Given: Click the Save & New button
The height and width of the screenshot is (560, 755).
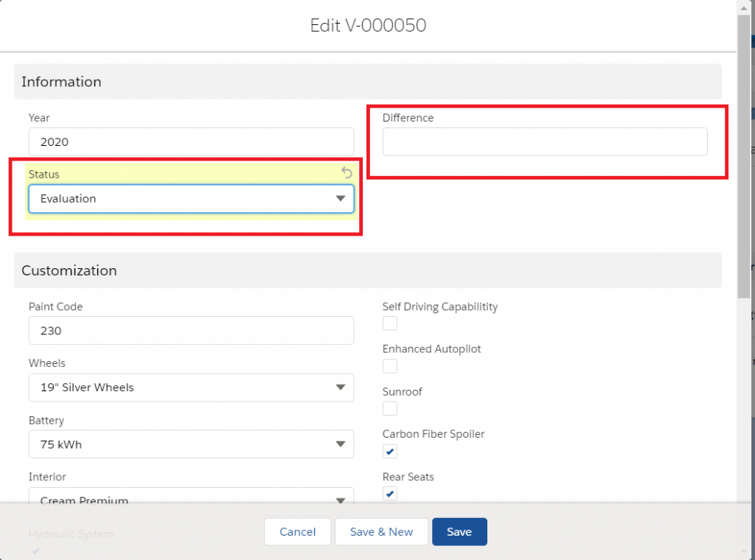Looking at the screenshot, I should 381,531.
